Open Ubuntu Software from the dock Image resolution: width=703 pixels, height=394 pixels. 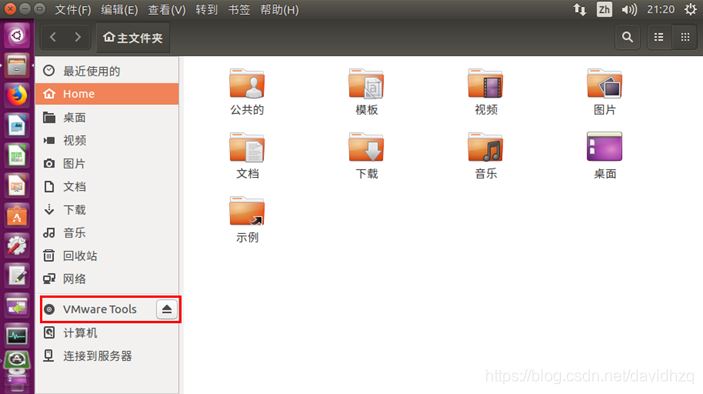point(17,216)
